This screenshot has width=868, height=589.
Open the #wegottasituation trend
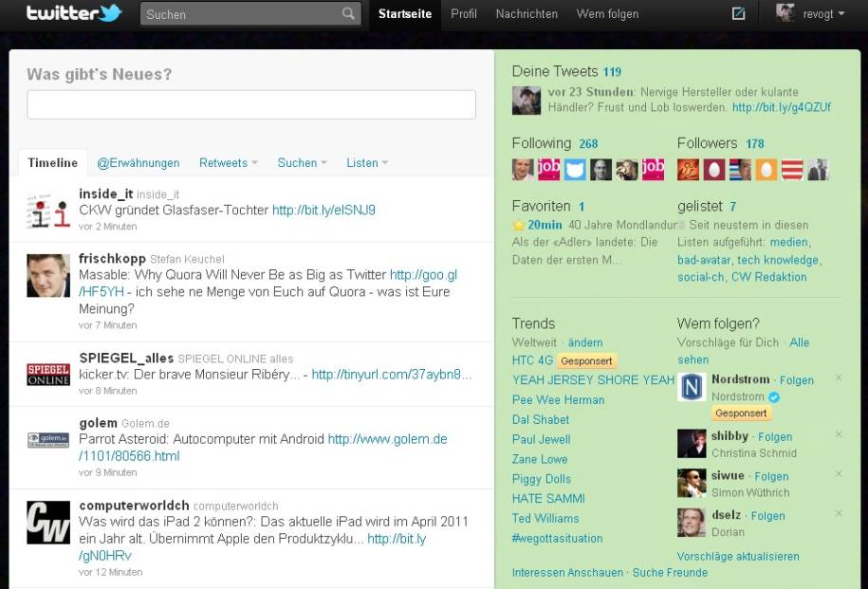click(x=558, y=538)
